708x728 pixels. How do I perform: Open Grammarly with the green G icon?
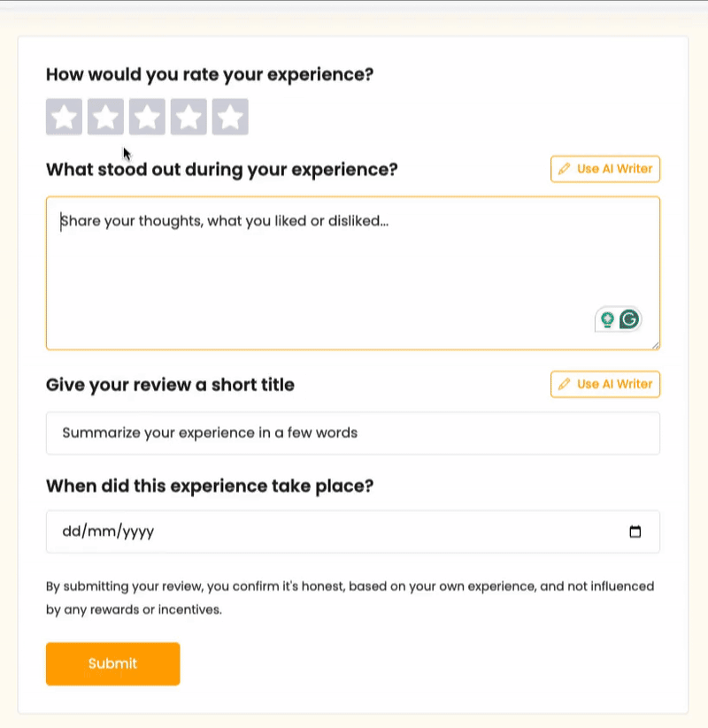(x=629, y=318)
